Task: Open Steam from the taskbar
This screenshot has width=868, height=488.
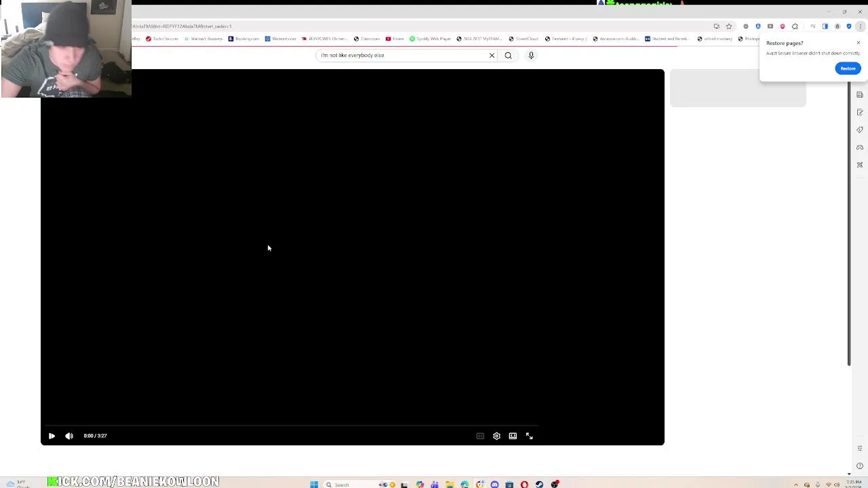Action: tap(539, 485)
